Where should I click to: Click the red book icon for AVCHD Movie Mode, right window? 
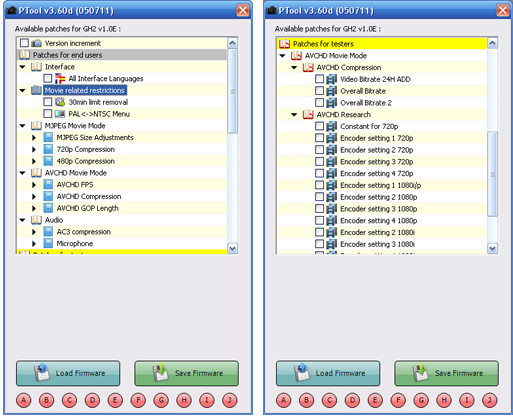tap(296, 55)
